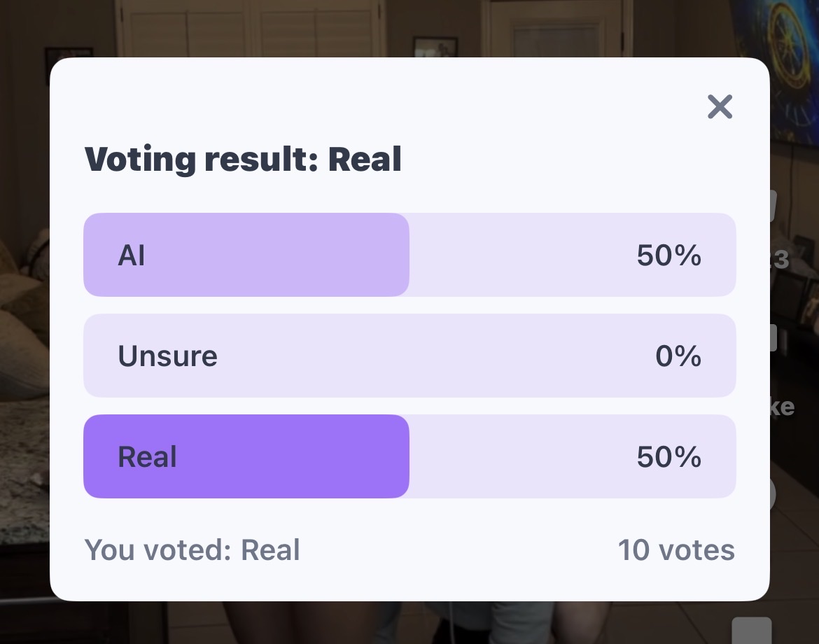Click the "10 votes" count
Screen dimensions: 819x644
tap(675, 550)
